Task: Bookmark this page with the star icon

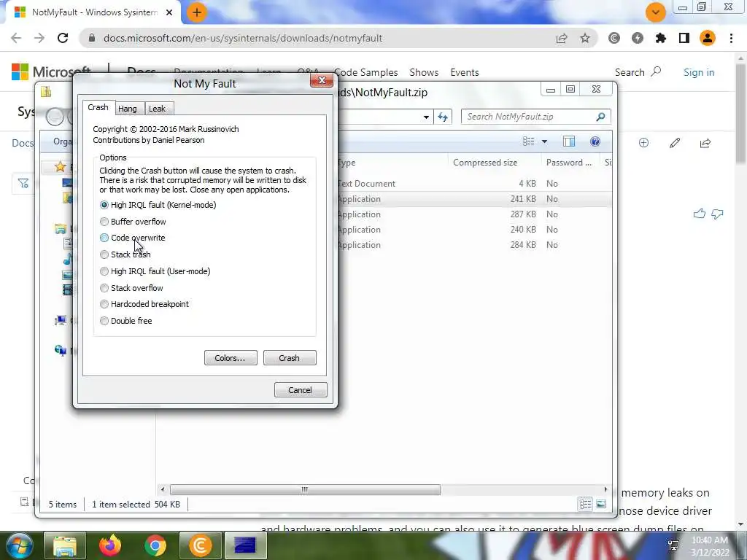Action: click(x=585, y=38)
